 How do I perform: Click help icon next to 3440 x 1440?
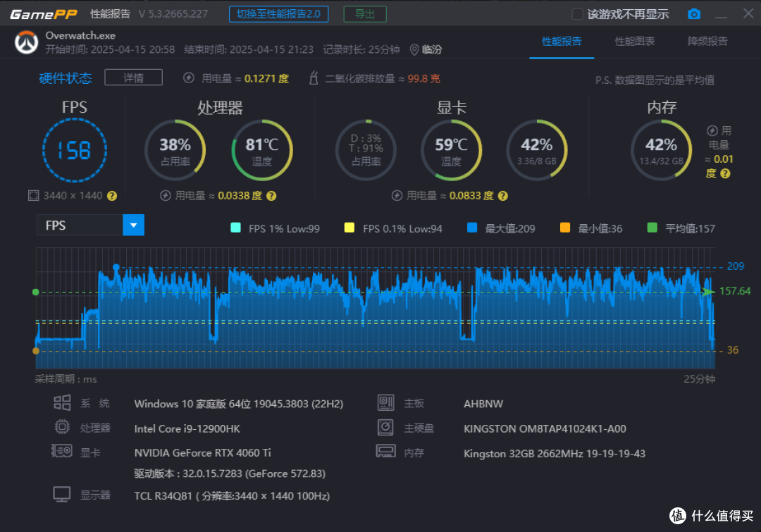point(112,196)
